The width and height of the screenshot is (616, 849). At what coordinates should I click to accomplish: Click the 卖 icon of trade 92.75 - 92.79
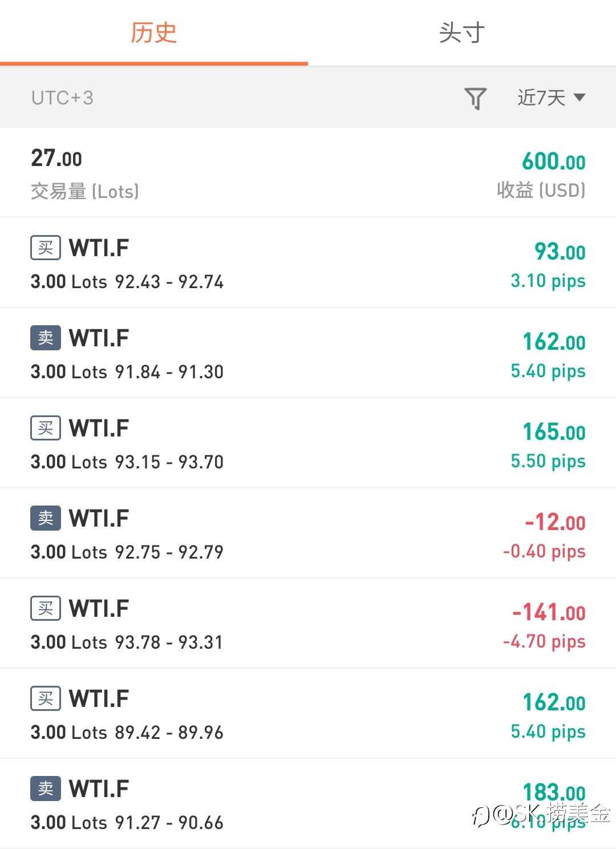click(46, 518)
